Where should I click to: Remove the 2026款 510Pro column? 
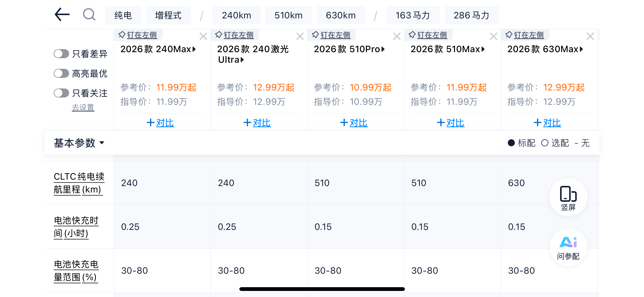[x=397, y=37]
